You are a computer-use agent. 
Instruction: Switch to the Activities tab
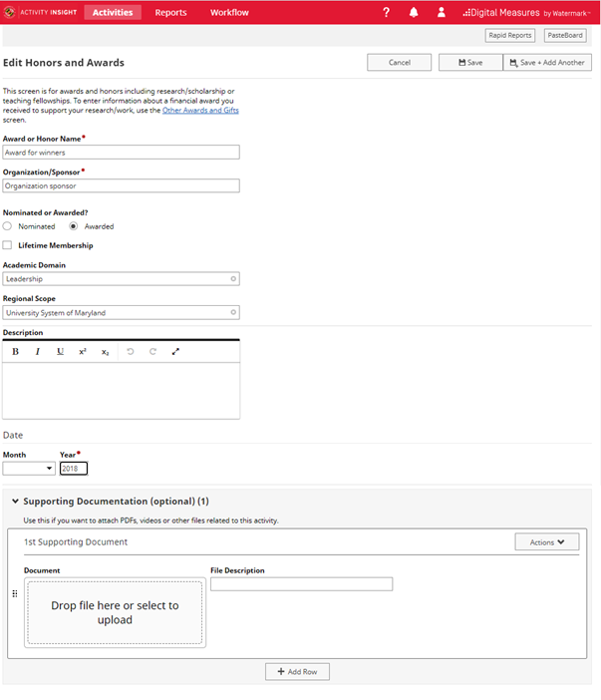point(113,13)
